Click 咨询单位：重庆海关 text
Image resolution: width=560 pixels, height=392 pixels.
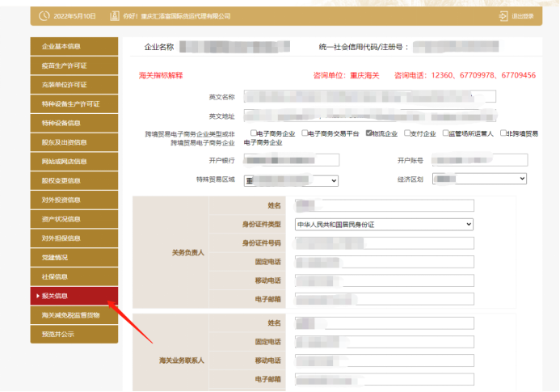click(x=346, y=75)
